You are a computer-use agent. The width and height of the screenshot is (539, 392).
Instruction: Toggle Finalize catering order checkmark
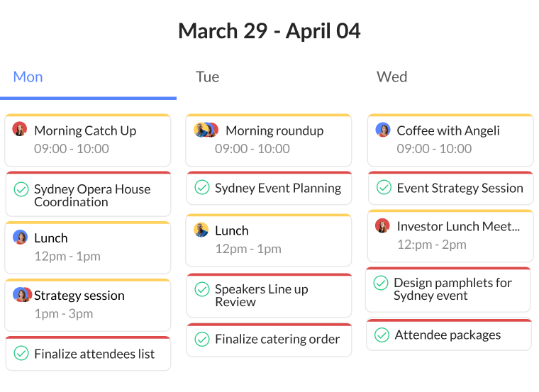202,339
